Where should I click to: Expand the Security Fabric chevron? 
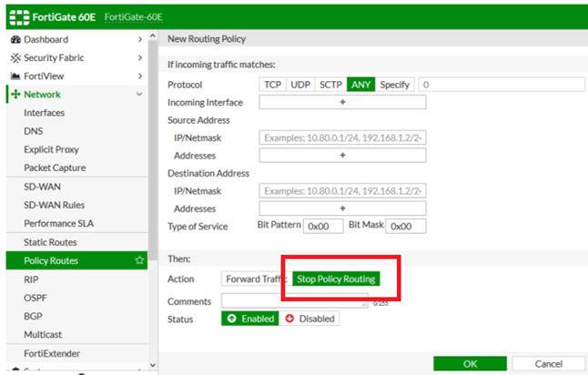139,57
